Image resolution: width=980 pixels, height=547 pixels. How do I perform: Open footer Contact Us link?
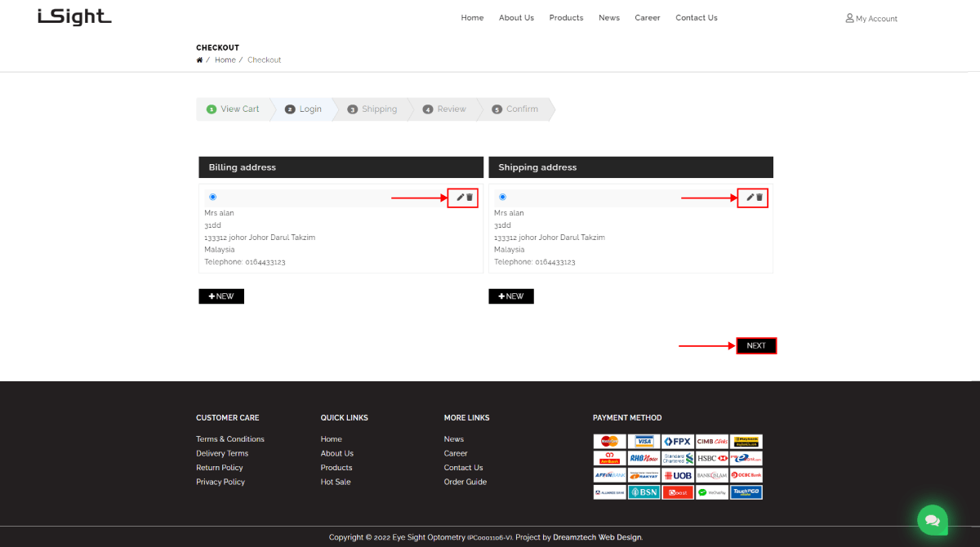coord(464,468)
